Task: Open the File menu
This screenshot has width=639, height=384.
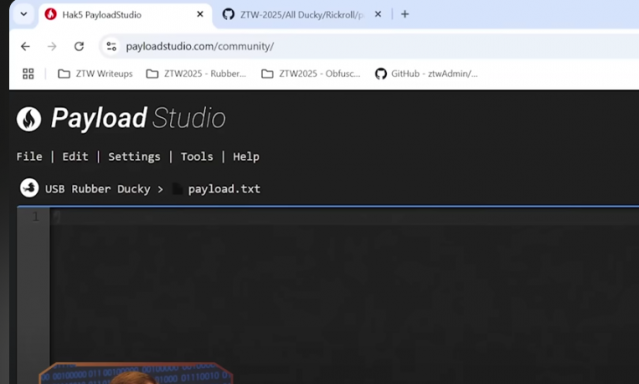Action: tap(29, 157)
